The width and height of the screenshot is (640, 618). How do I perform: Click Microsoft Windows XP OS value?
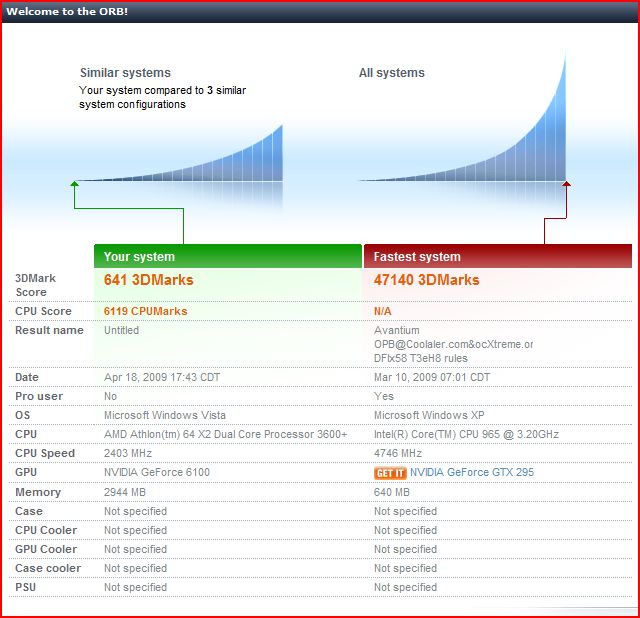pos(429,416)
